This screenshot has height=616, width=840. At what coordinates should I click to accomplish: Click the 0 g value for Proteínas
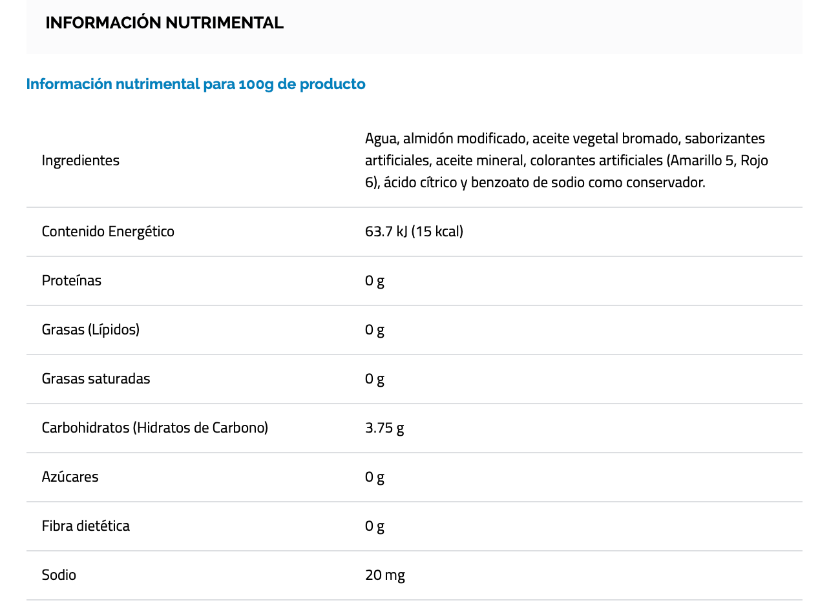(375, 280)
